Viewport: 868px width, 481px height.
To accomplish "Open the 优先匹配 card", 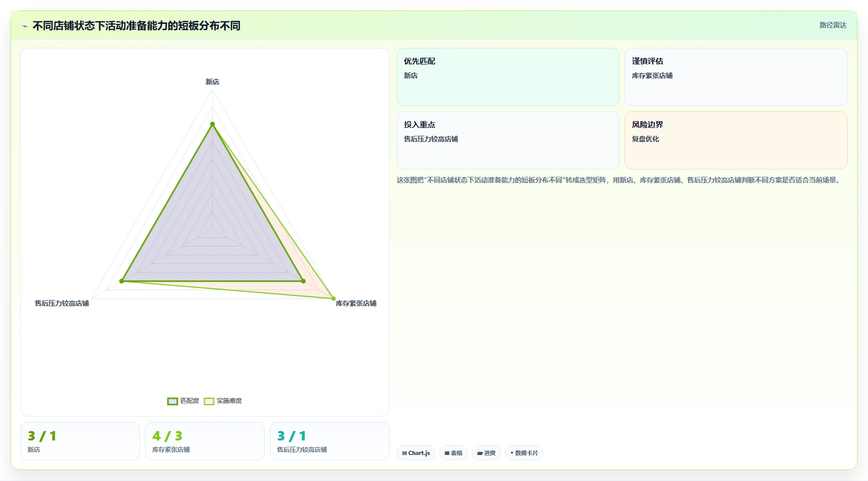I will pos(508,77).
